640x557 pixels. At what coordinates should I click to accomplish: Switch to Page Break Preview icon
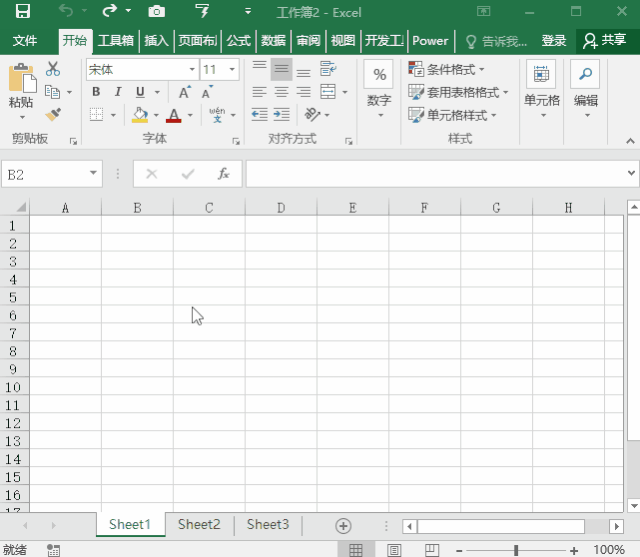[x=432, y=550]
